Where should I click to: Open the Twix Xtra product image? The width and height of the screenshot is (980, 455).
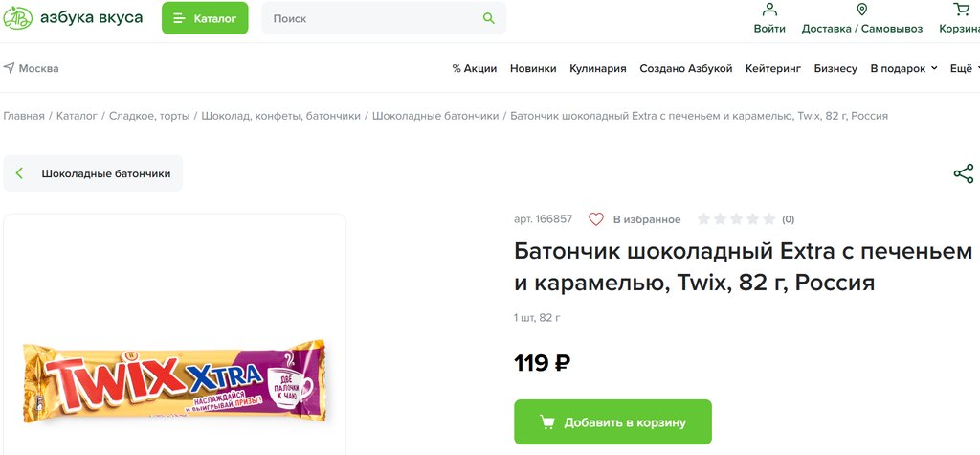coord(174,381)
